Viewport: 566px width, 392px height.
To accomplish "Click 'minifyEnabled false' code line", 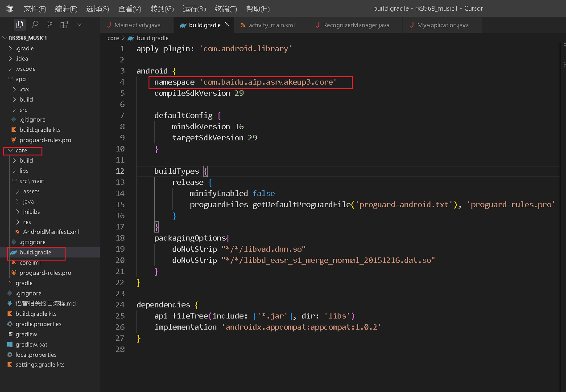I will (232, 193).
